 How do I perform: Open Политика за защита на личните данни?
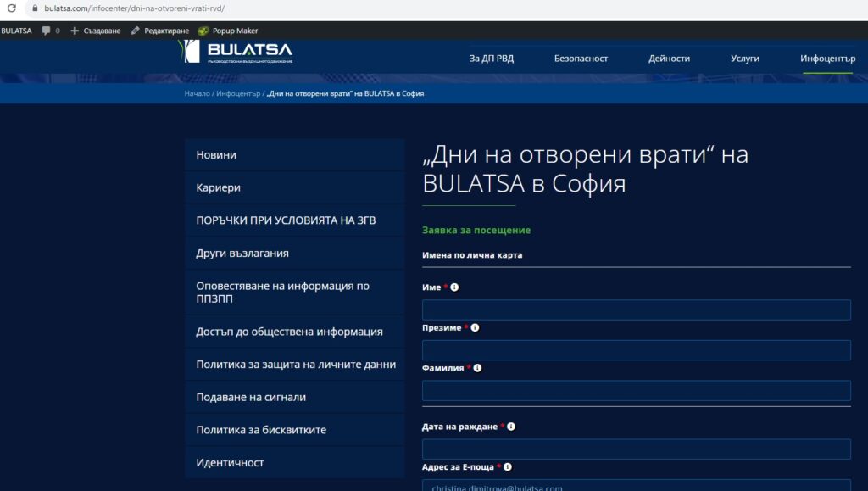[x=294, y=365]
